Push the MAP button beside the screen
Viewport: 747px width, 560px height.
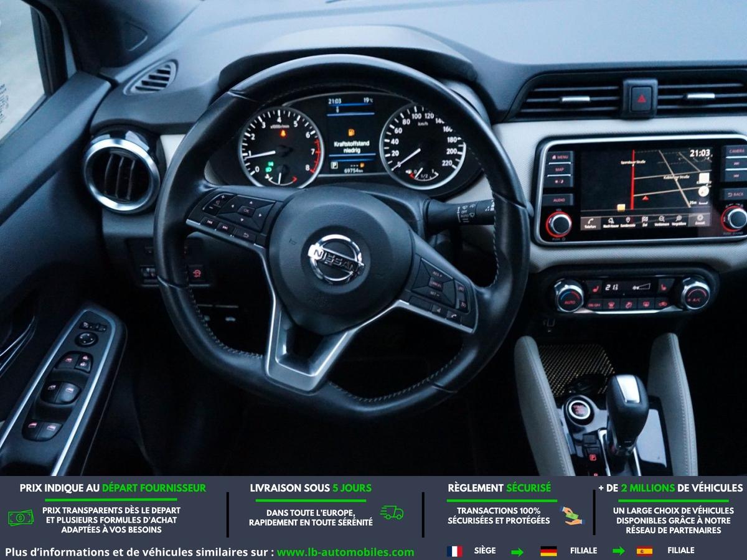coord(558,169)
